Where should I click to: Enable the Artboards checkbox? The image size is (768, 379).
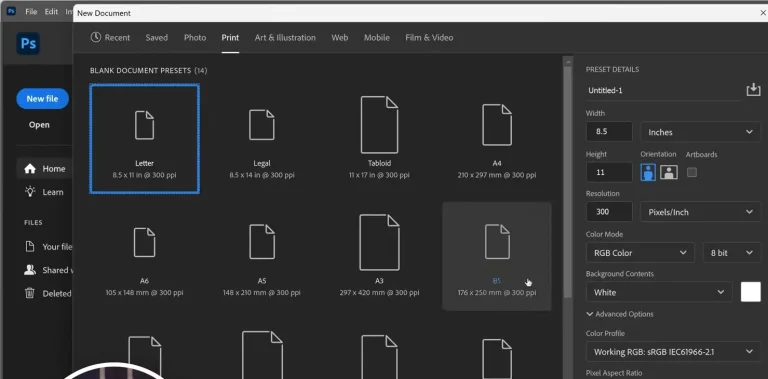692,172
